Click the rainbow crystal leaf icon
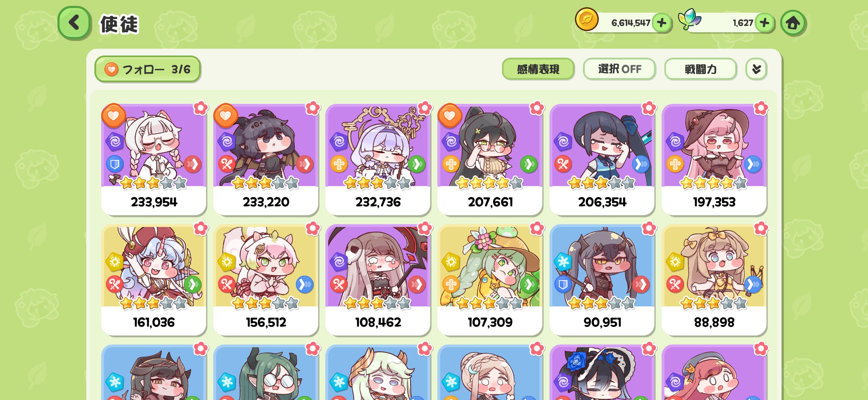The image size is (868, 400). (689, 20)
